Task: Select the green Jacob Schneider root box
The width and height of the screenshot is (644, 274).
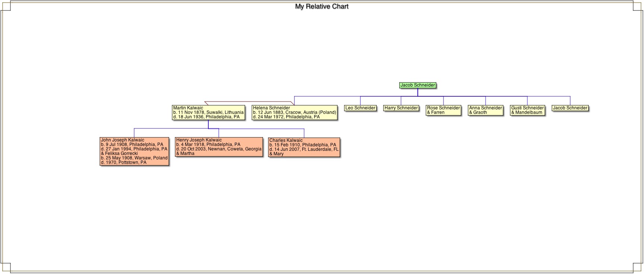Action: coord(417,85)
